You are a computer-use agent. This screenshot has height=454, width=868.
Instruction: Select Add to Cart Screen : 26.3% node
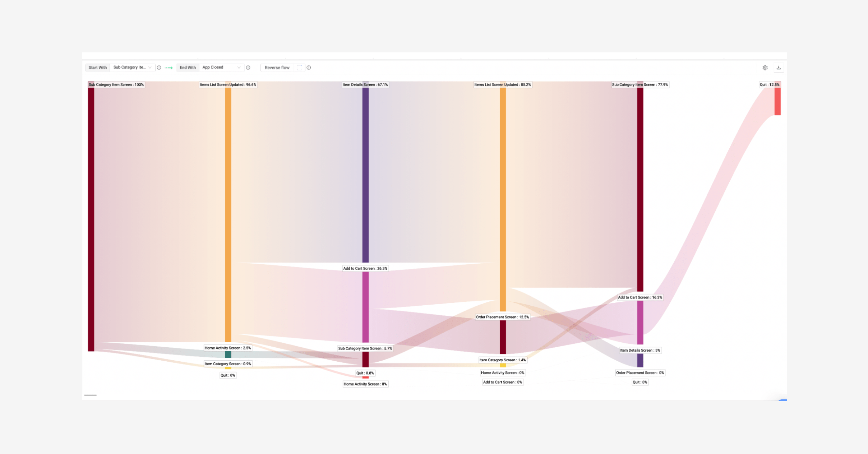[365, 268]
